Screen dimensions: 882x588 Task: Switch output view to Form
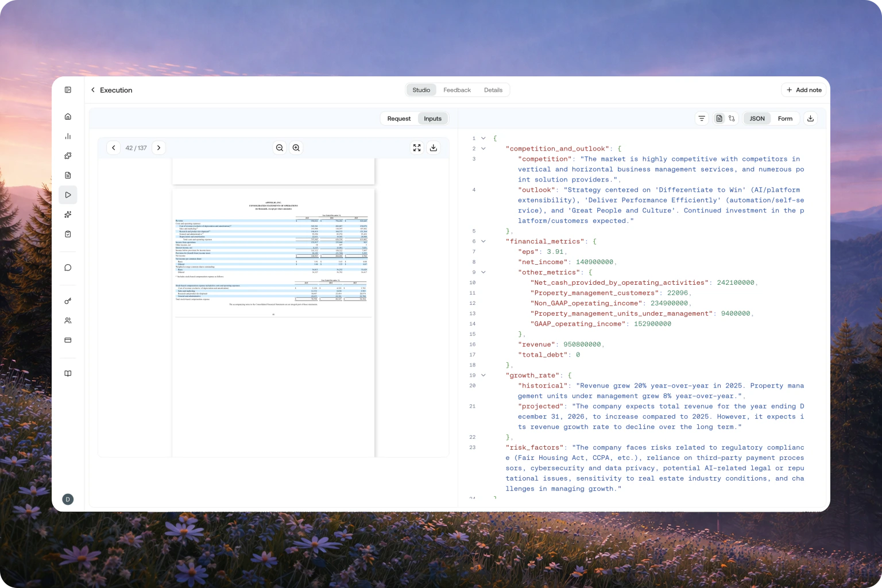(x=785, y=119)
